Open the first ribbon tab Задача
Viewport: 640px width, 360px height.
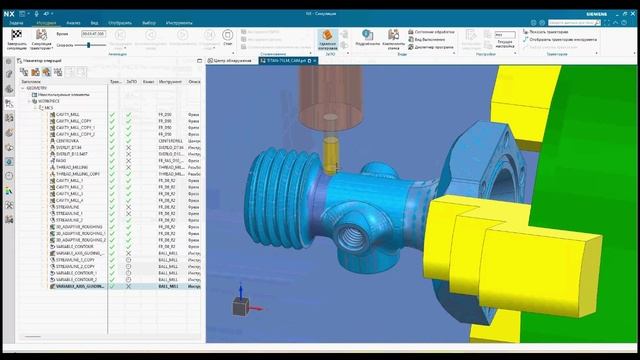pos(16,23)
